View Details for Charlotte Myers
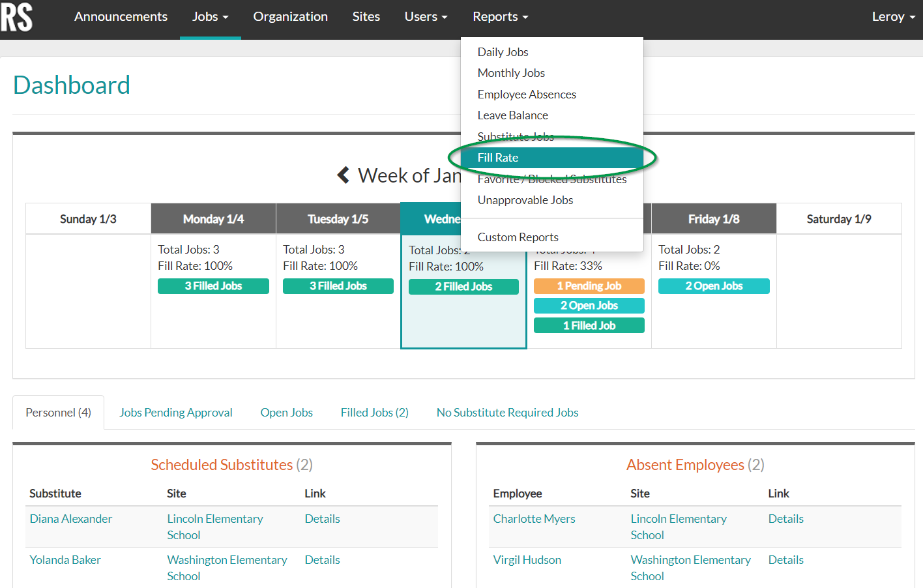The image size is (923, 588). click(x=786, y=519)
